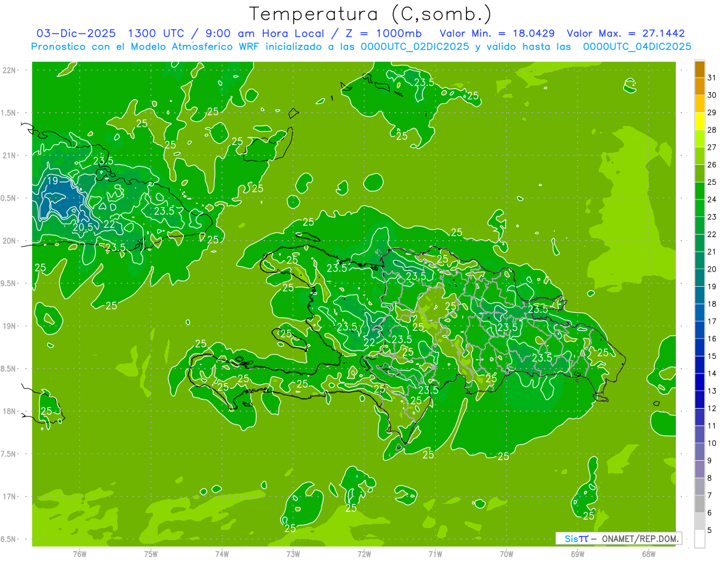
Task: Select the colorbar swatch between 26 and 27
Action: [x=699, y=156]
